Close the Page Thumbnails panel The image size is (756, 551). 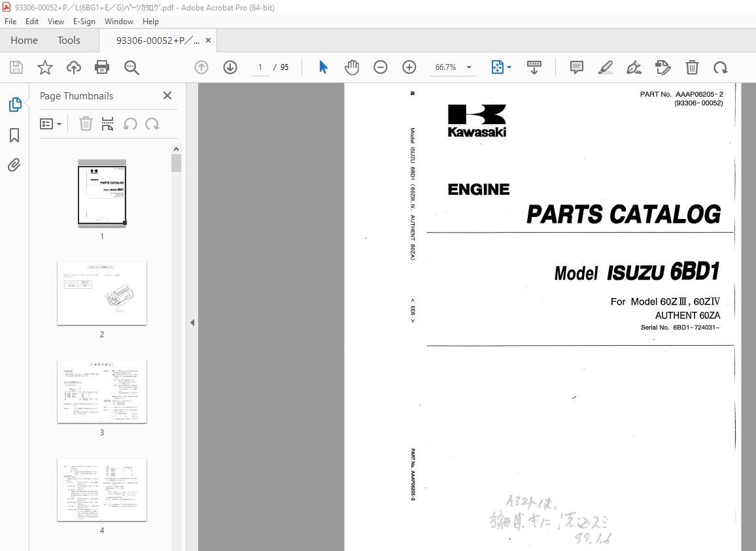click(x=167, y=95)
